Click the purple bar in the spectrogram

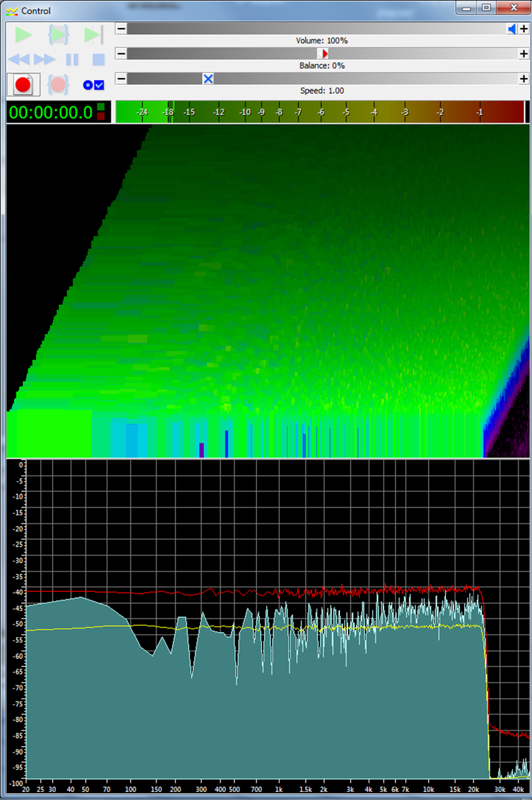point(201,449)
